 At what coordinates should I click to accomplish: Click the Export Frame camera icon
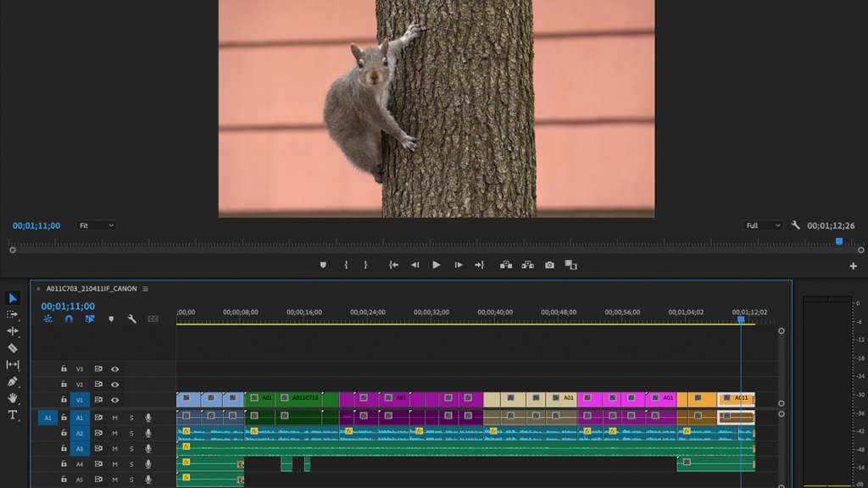click(549, 265)
